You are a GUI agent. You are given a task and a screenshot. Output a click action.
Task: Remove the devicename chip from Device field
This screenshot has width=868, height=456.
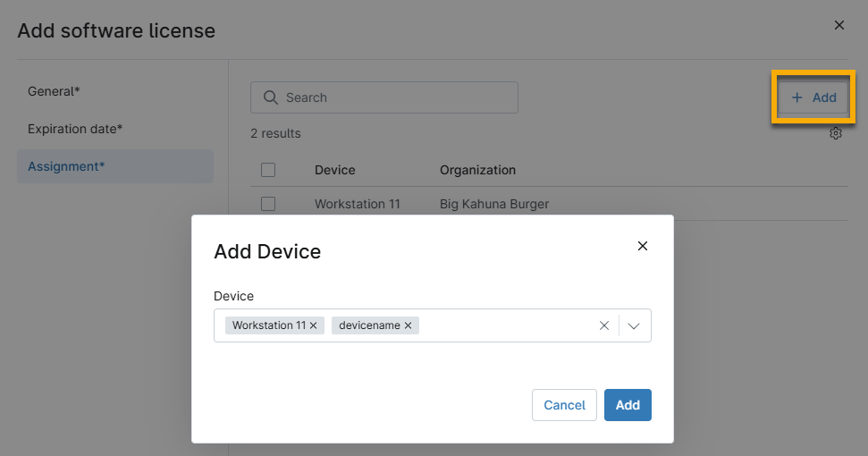click(408, 326)
